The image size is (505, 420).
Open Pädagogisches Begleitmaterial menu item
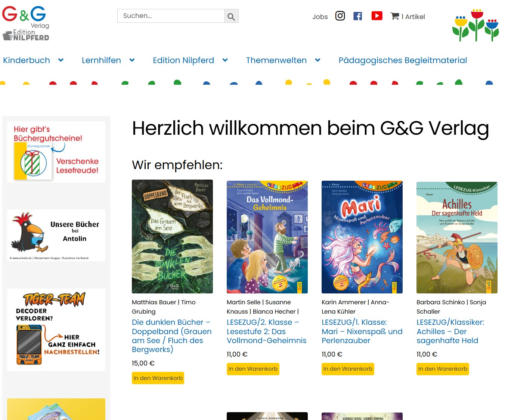pyautogui.click(x=403, y=60)
